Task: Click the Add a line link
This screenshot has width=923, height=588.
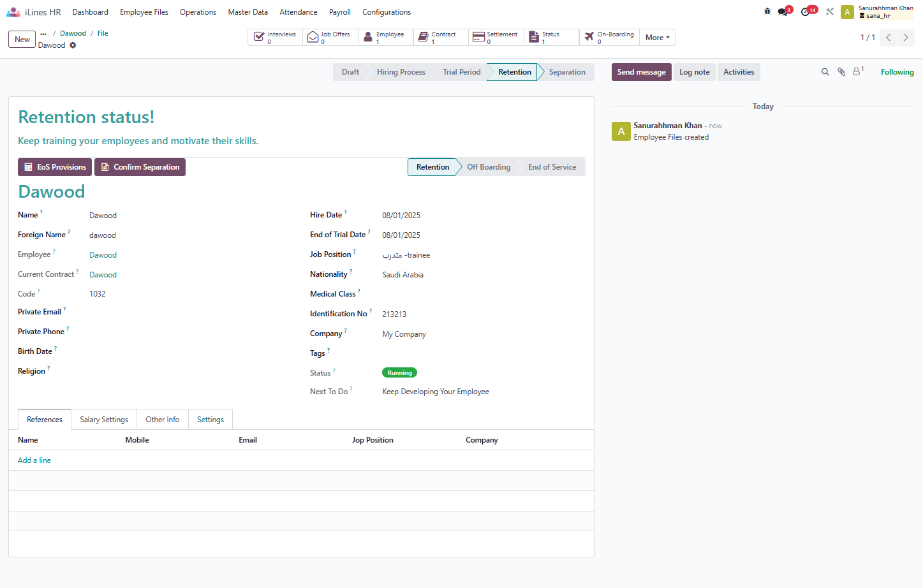Action: click(x=34, y=460)
